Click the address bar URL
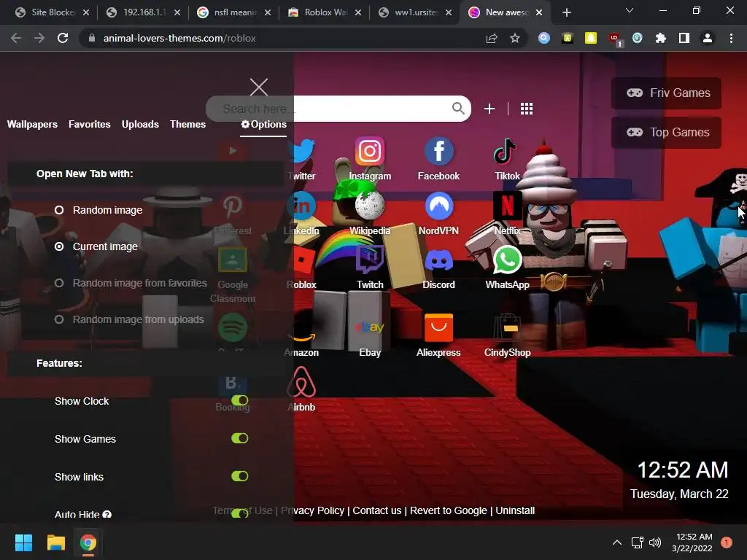Viewport: 747px width, 560px height. coord(179,38)
